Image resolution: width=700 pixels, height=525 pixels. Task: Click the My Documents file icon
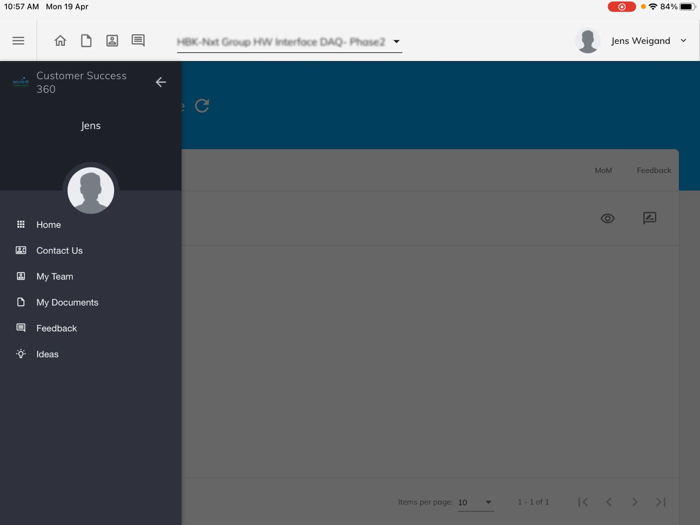[x=21, y=302]
